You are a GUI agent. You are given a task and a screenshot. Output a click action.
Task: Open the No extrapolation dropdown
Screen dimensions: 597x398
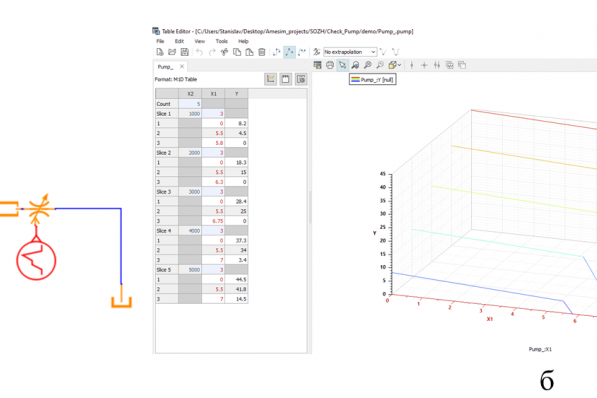tap(350, 52)
